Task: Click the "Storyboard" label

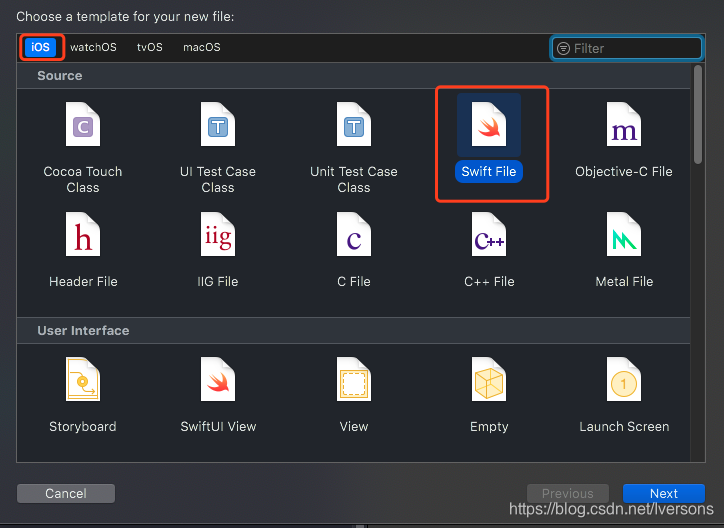Action: (83, 426)
